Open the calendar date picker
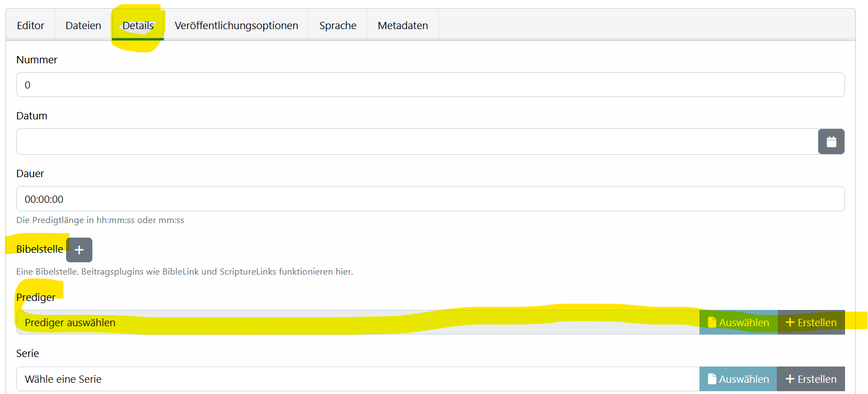This screenshot has height=394, width=868. pyautogui.click(x=831, y=142)
